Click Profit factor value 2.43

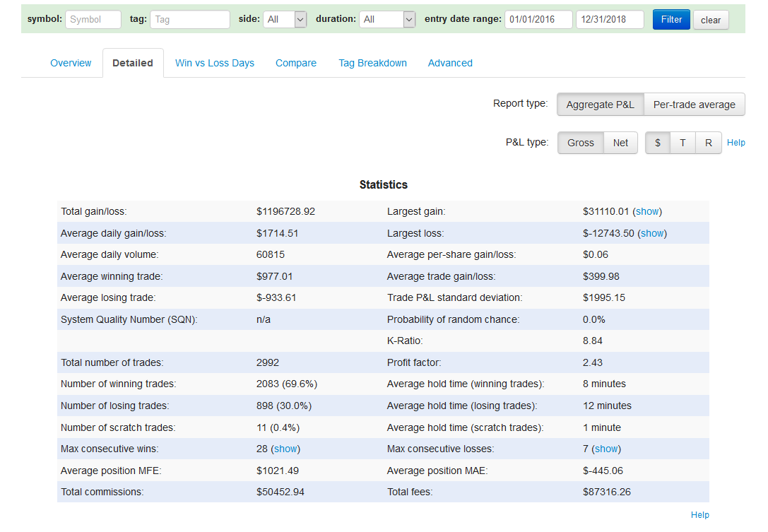pos(592,362)
